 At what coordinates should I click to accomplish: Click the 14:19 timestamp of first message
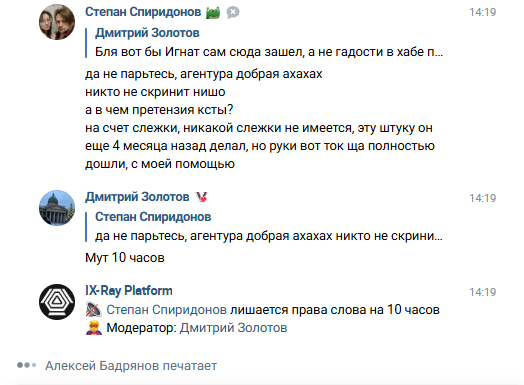[x=483, y=12]
